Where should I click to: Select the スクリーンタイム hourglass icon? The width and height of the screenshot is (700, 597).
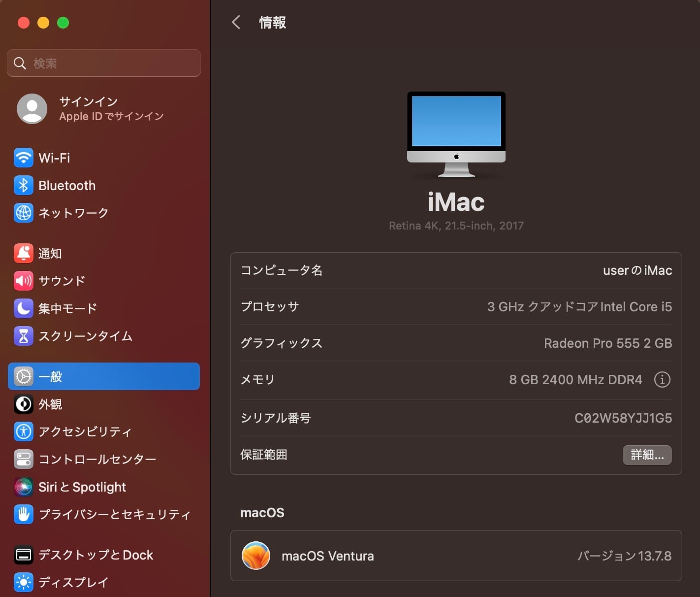tap(24, 336)
